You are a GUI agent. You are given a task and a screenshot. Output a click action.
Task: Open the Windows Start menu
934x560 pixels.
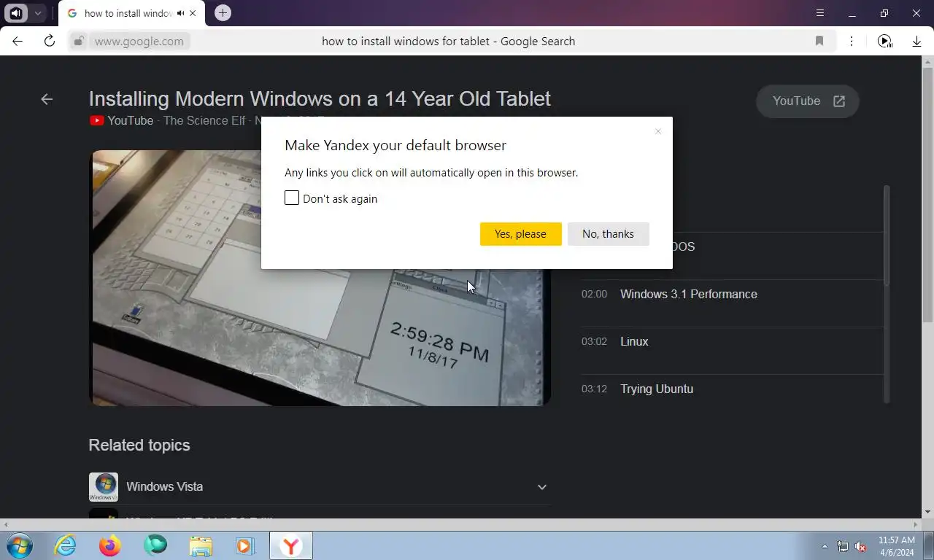point(19,545)
